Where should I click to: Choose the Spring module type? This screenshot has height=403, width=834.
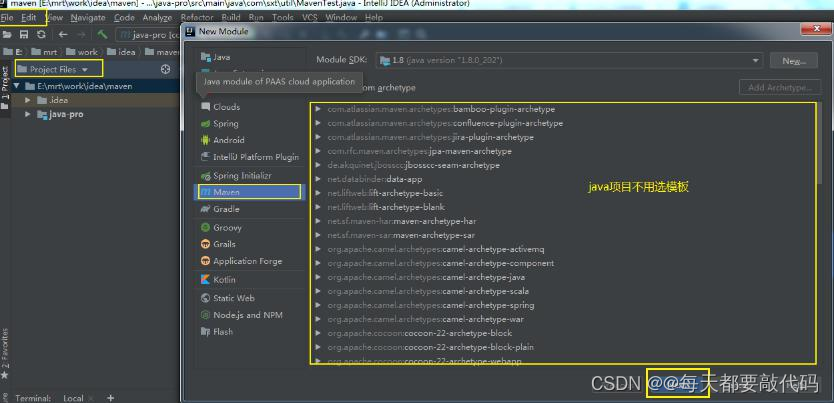[219, 123]
